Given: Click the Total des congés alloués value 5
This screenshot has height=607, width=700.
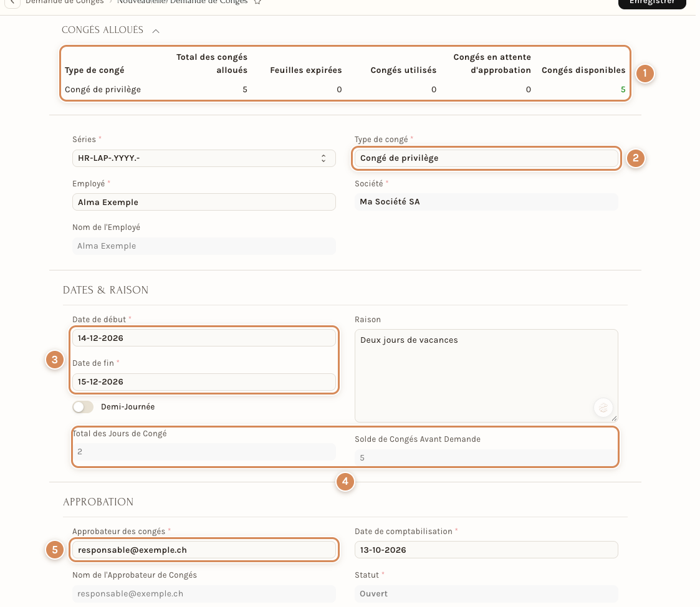Looking at the screenshot, I should [x=244, y=90].
